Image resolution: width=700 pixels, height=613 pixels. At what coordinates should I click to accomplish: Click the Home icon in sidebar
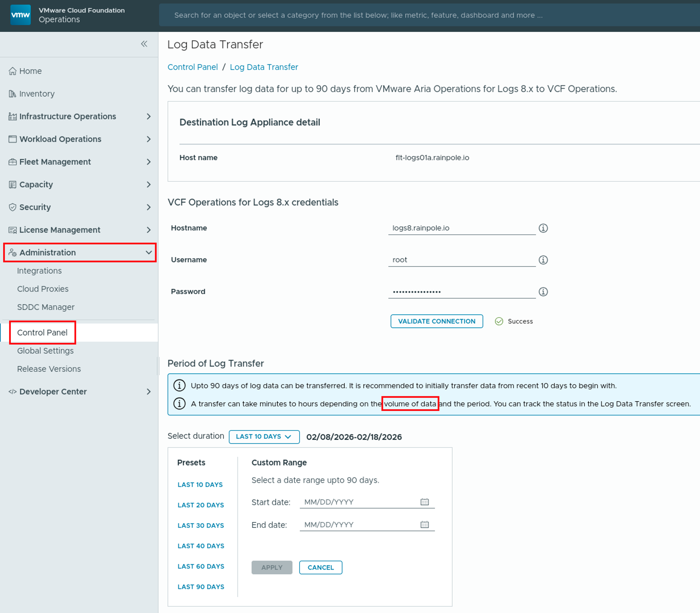[13, 71]
